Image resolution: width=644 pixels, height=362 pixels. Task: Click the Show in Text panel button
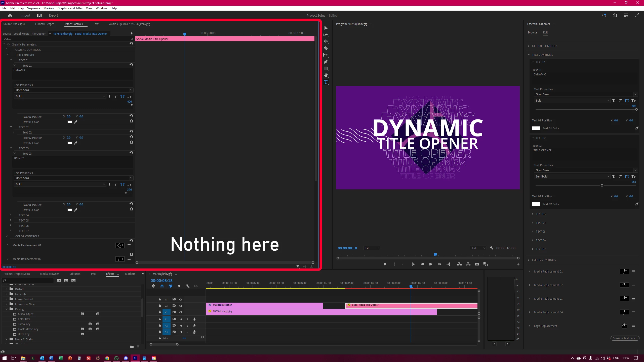click(625, 338)
